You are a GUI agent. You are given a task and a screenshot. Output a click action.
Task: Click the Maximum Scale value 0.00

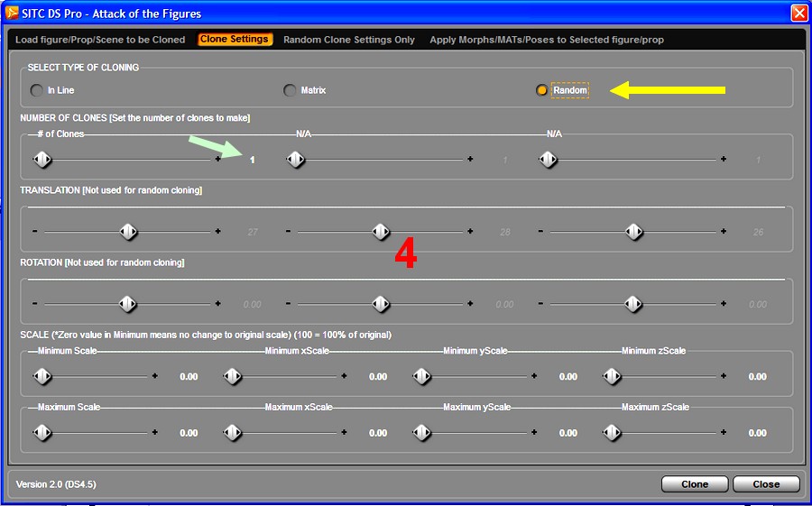click(189, 433)
